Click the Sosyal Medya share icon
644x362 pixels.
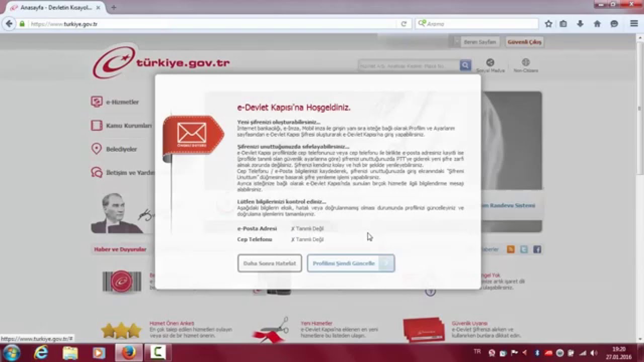490,62
